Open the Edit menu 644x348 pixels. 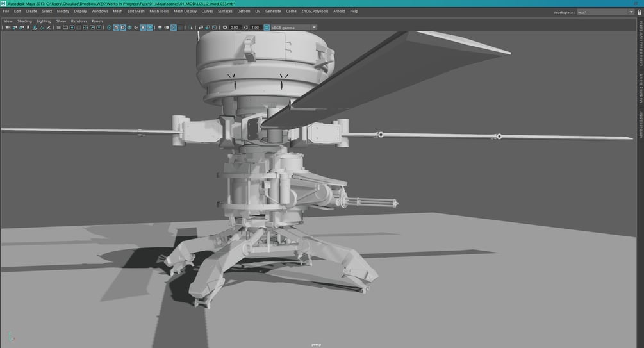pyautogui.click(x=17, y=11)
